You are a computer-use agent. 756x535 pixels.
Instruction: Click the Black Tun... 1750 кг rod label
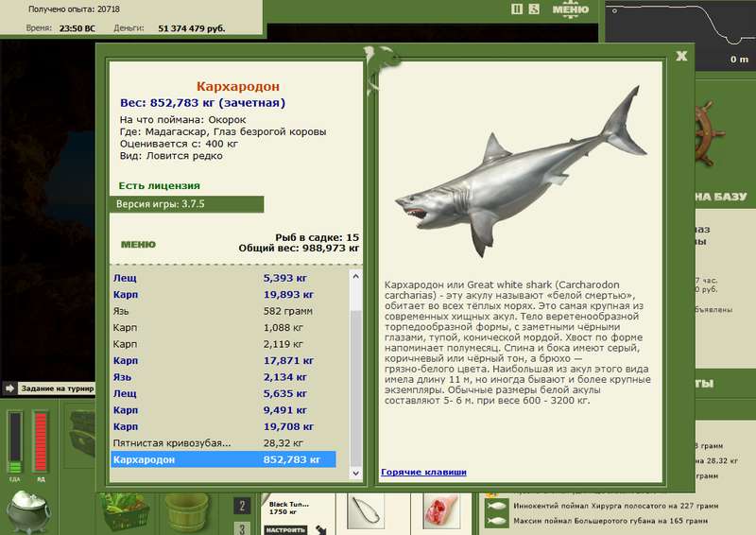pyautogui.click(x=289, y=508)
